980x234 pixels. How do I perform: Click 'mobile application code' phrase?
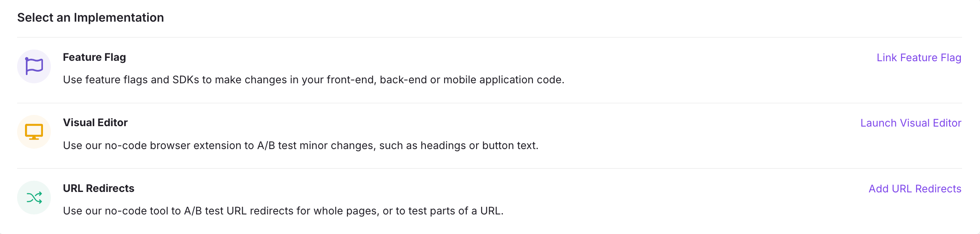click(x=504, y=80)
